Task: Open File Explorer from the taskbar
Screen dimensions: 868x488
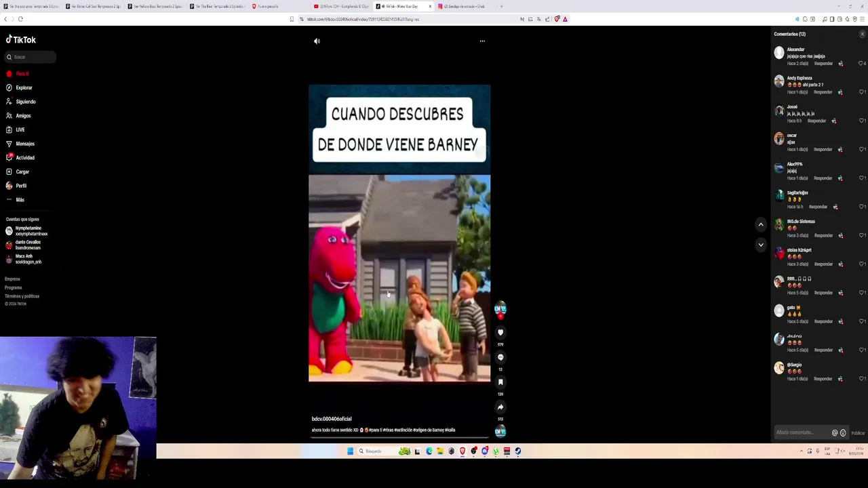Action: coord(440,451)
